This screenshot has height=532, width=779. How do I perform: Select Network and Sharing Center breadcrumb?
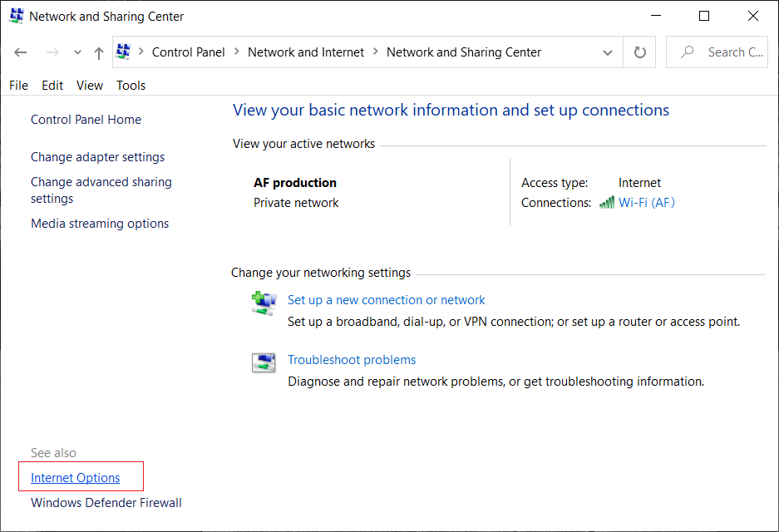click(464, 52)
